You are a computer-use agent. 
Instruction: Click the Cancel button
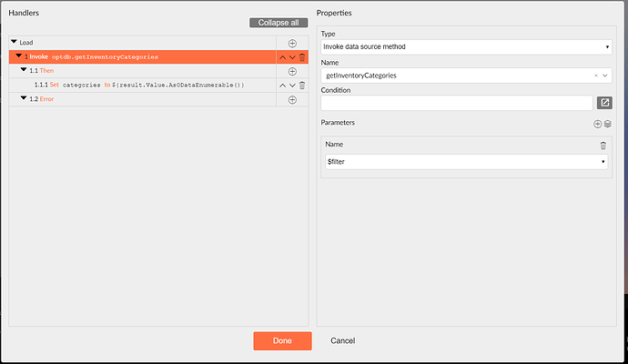point(343,340)
